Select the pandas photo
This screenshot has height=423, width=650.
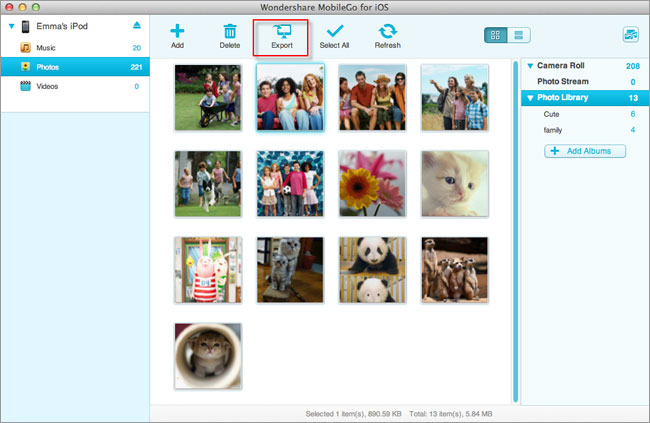click(x=372, y=270)
